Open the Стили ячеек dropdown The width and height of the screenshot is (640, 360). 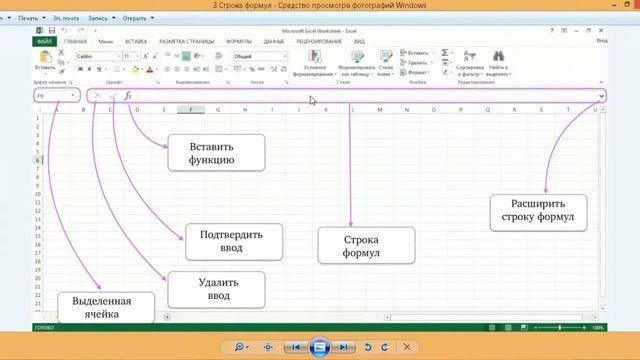click(x=386, y=63)
